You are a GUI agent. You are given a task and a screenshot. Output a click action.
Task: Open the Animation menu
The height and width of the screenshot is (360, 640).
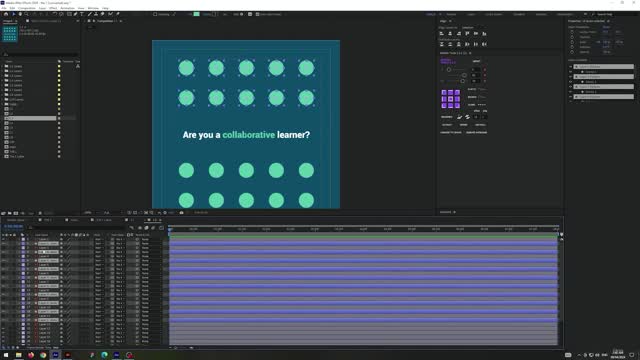pyautogui.click(x=67, y=8)
